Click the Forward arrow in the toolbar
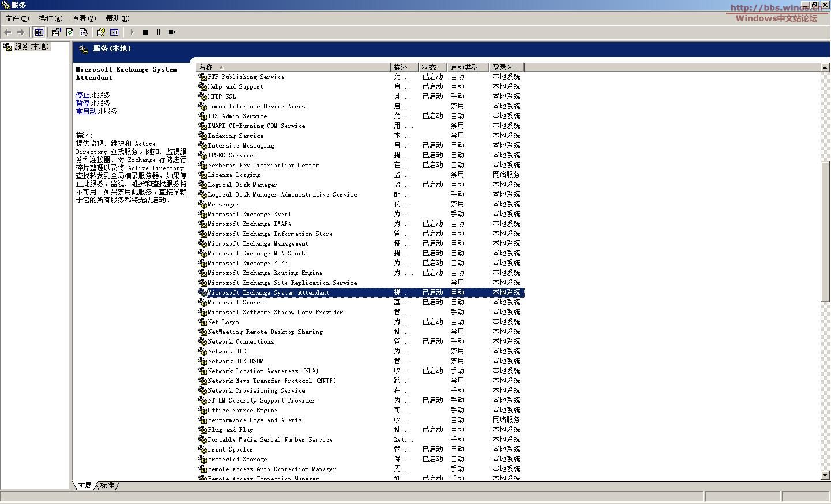This screenshot has height=504, width=831. click(21, 32)
